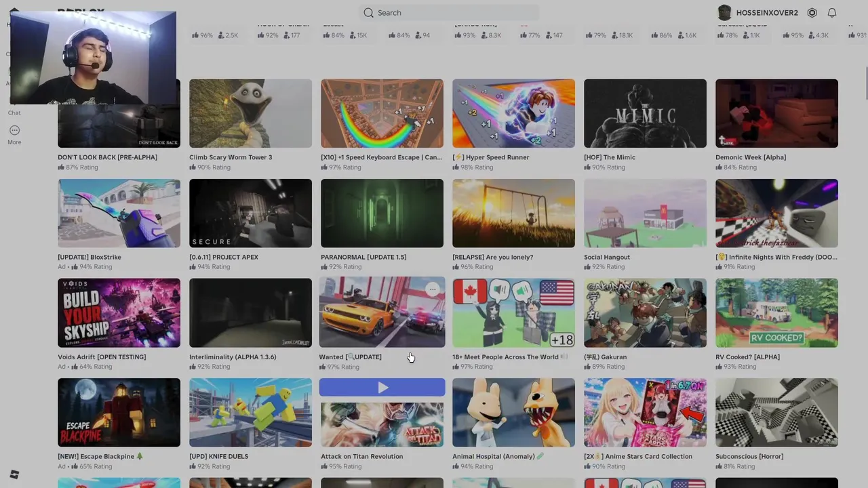The image size is (868, 488).
Task: Open the DON'T LOOK BACK [PRE-ALPHA] title
Action: 107,157
